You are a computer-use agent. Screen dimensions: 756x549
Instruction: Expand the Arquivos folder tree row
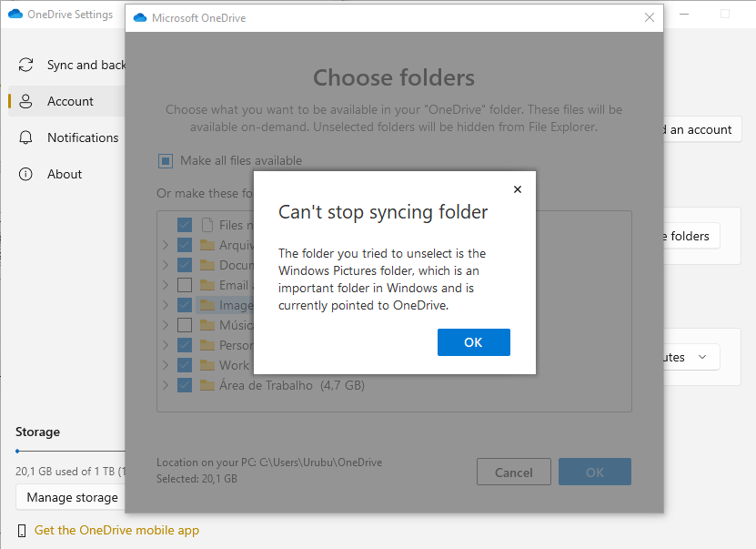(166, 245)
